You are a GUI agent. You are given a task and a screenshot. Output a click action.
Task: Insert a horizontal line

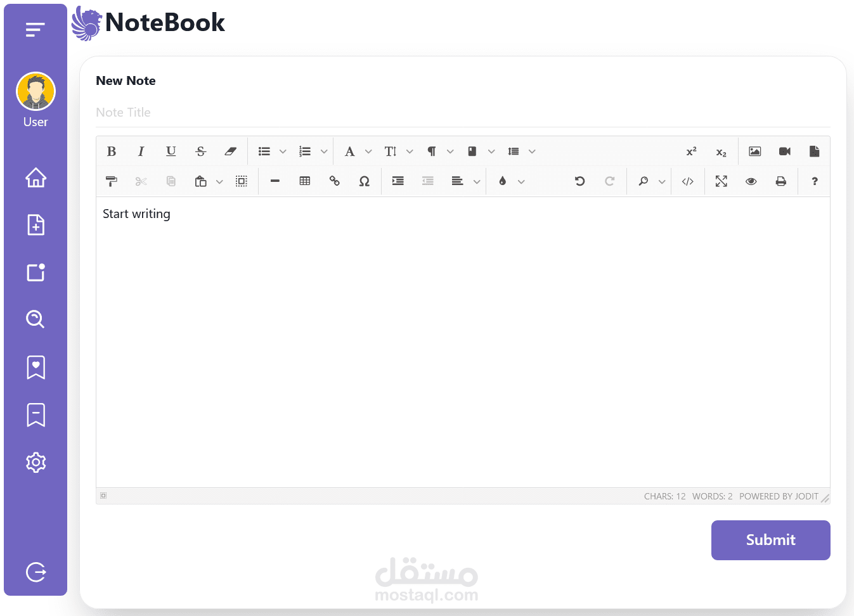coord(275,181)
